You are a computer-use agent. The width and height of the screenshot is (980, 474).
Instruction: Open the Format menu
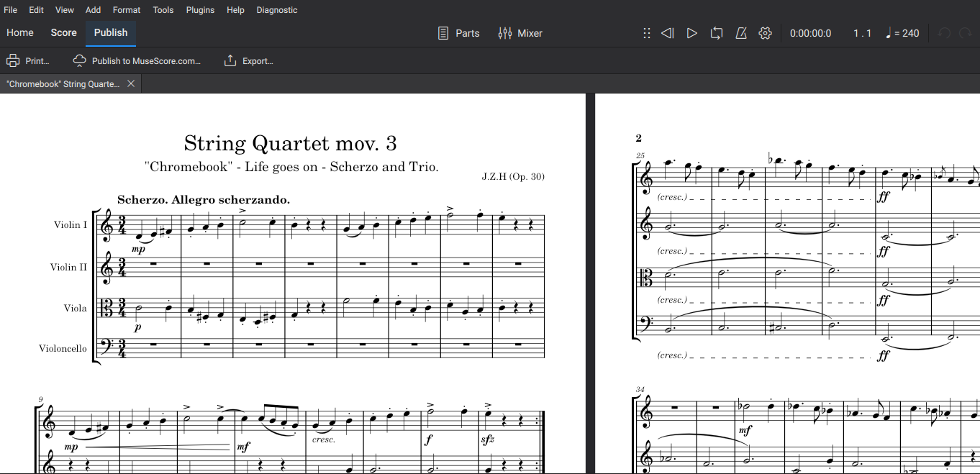tap(127, 10)
